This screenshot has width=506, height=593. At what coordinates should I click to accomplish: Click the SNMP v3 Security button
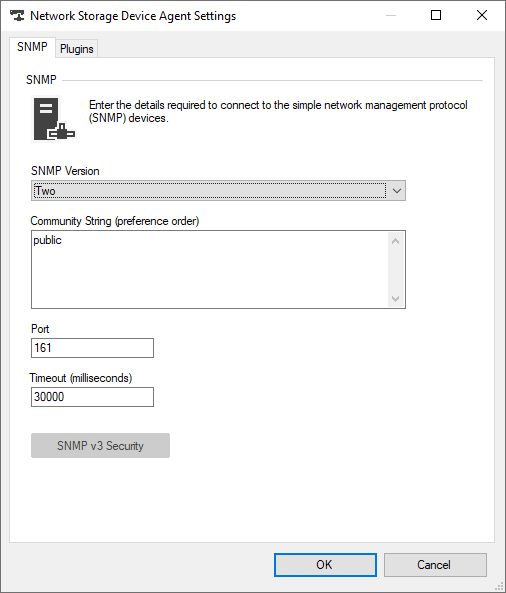pos(100,446)
